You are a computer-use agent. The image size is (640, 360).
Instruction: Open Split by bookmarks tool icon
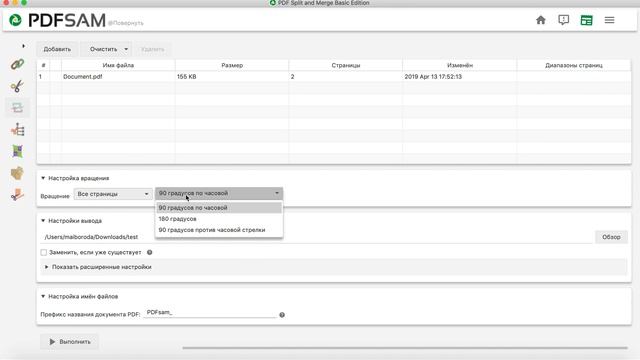pyautogui.click(x=17, y=130)
